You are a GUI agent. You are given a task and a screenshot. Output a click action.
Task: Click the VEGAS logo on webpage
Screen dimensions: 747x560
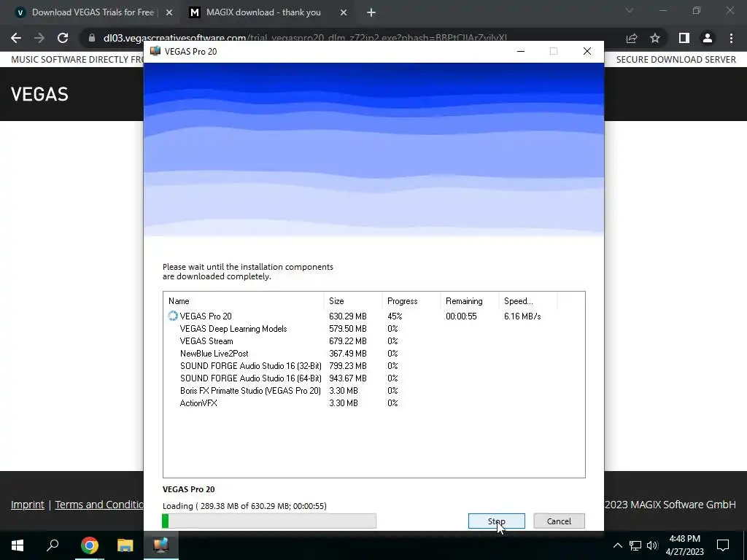[x=39, y=94]
